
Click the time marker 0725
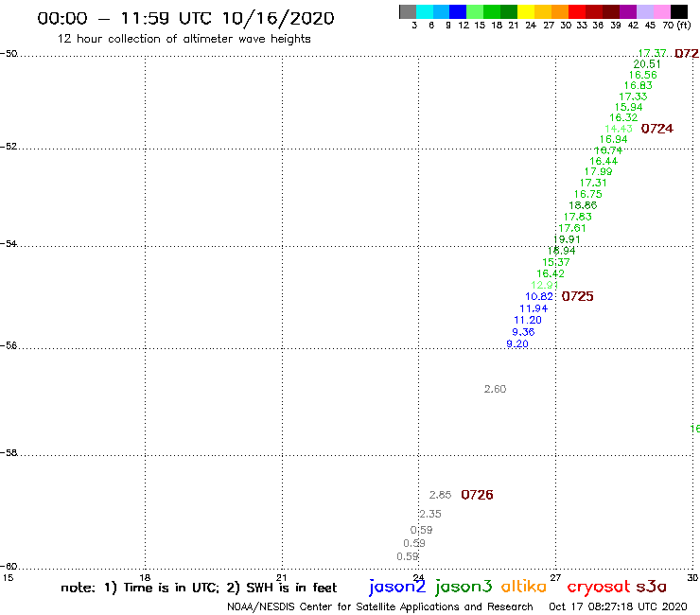578,296
